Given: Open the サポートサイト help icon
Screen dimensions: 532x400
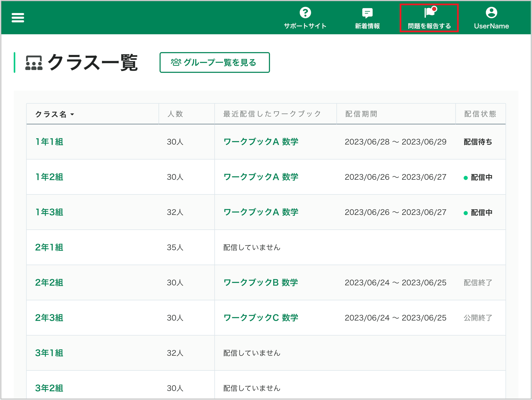Looking at the screenshot, I should [305, 12].
